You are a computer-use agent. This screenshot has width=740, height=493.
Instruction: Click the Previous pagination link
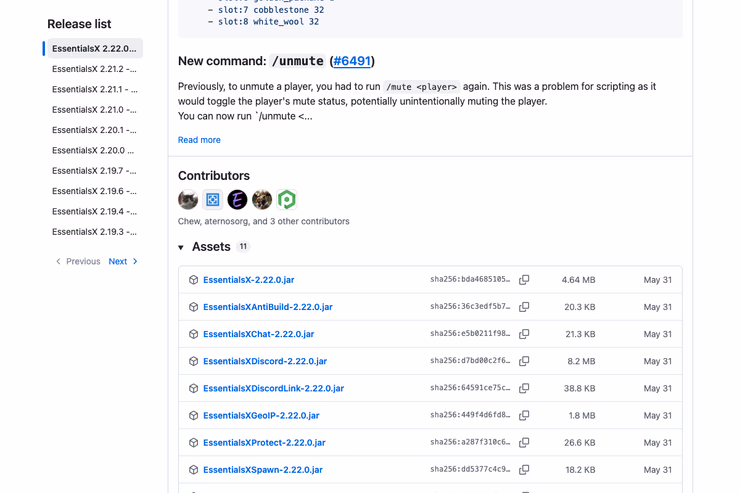(78, 261)
